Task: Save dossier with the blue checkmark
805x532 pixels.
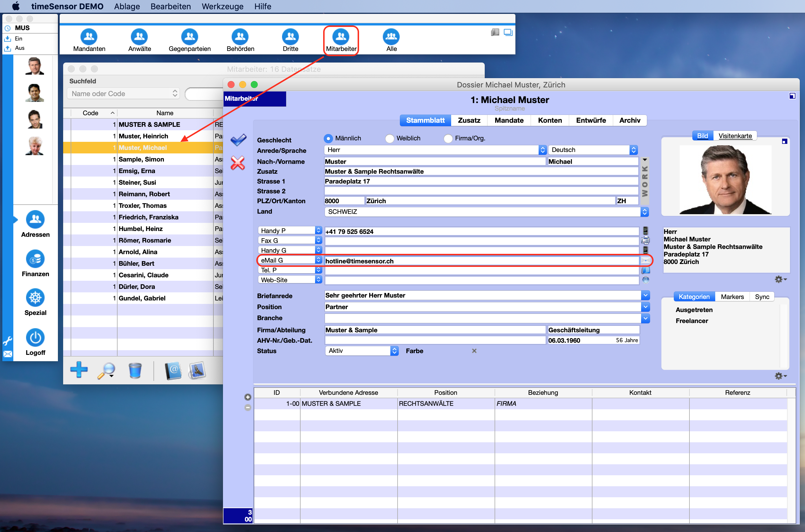Action: coord(238,140)
